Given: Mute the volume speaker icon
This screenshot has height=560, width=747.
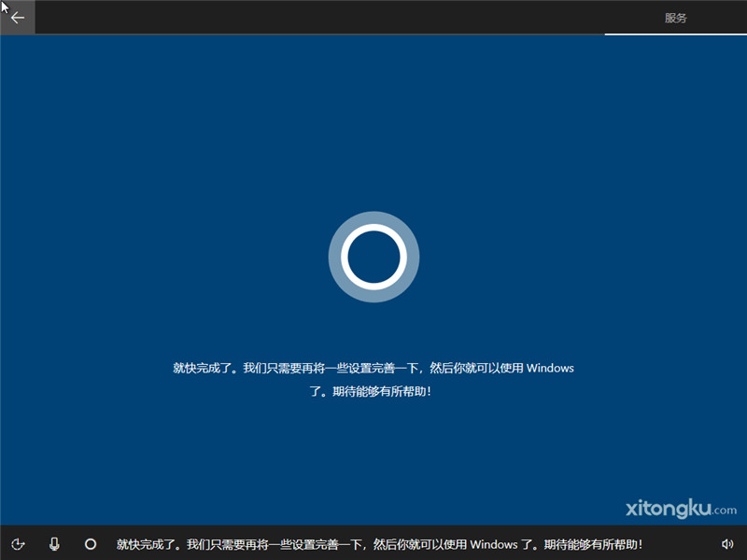Looking at the screenshot, I should click(727, 544).
